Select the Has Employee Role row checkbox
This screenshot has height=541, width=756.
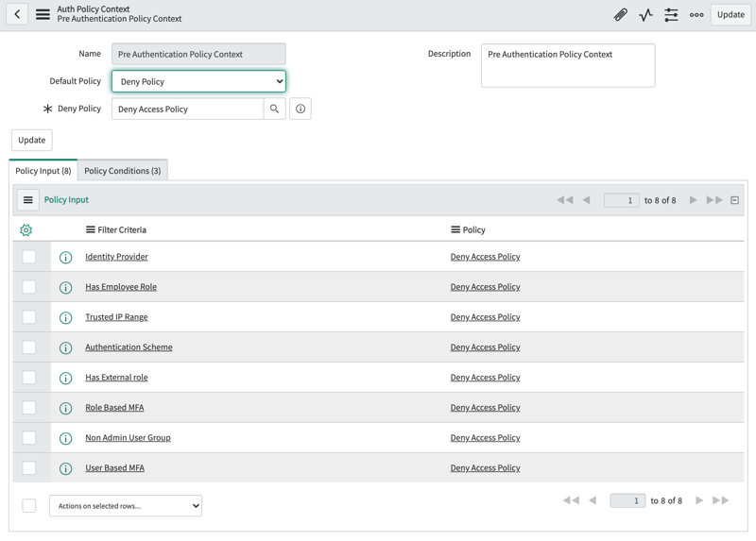(29, 287)
